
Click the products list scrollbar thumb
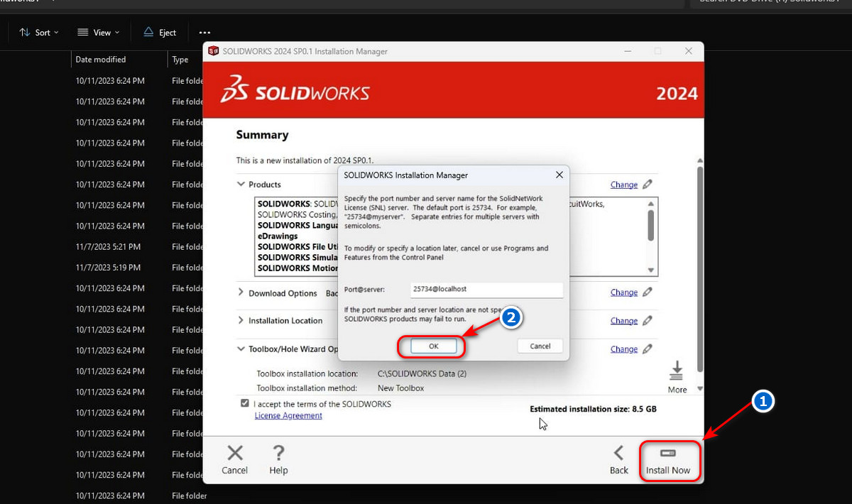[x=651, y=225]
